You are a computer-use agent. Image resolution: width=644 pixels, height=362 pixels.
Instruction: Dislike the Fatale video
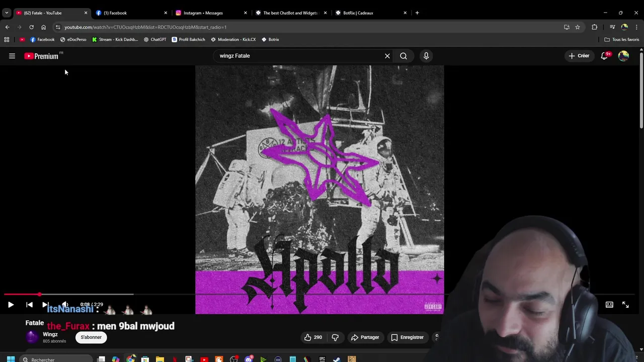(x=335, y=337)
